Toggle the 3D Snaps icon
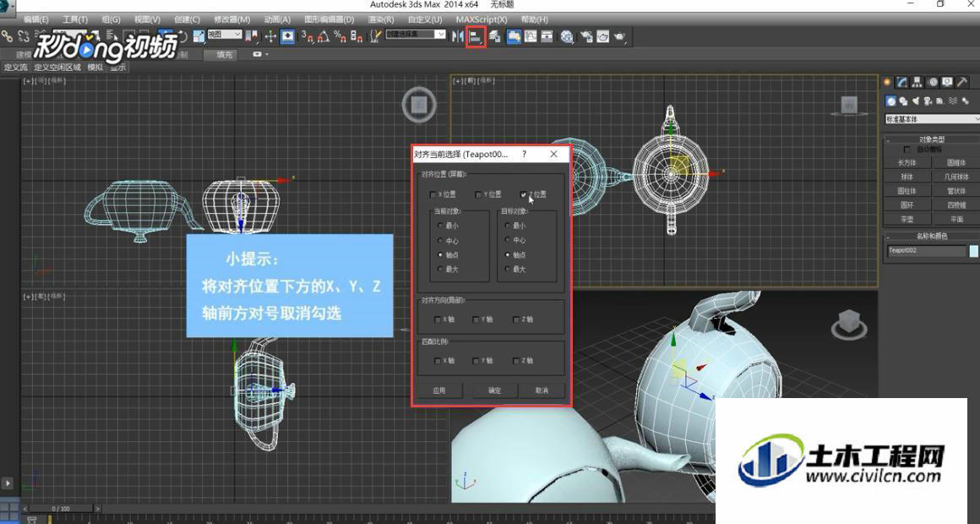This screenshot has height=524, width=980. coord(307,36)
